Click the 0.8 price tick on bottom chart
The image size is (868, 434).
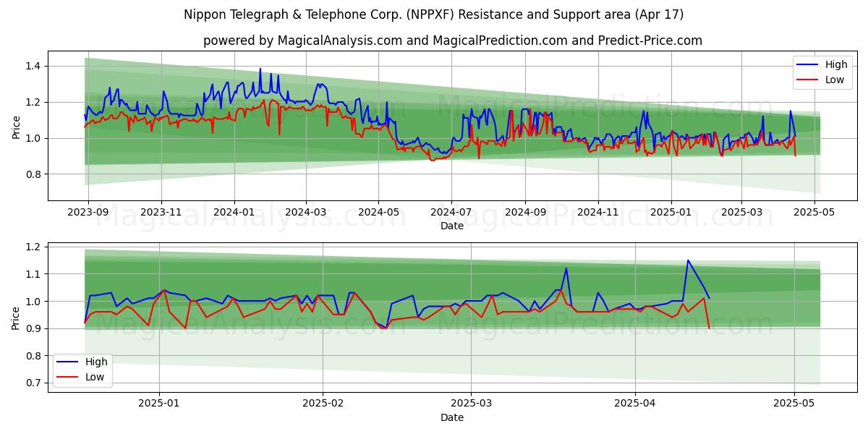[x=34, y=356]
